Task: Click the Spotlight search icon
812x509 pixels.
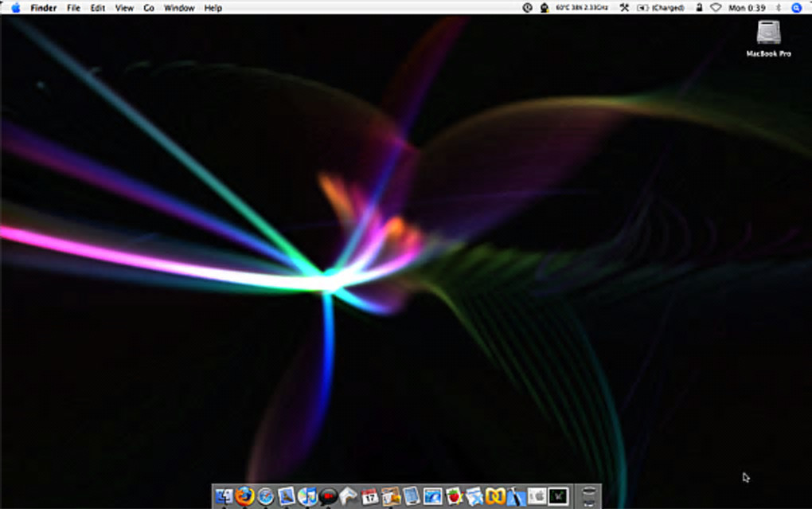Action: click(796, 8)
